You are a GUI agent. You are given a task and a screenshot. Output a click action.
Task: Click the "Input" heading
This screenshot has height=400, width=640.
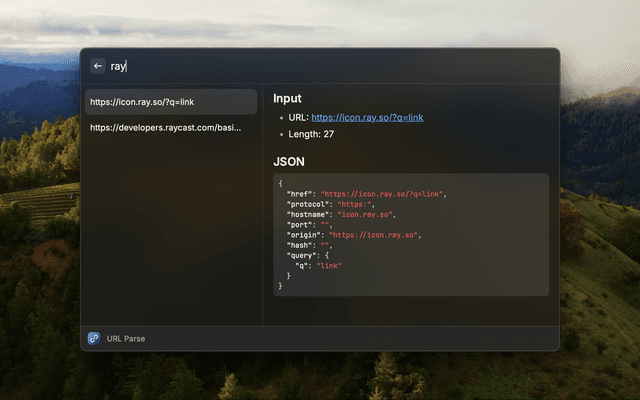(x=287, y=99)
